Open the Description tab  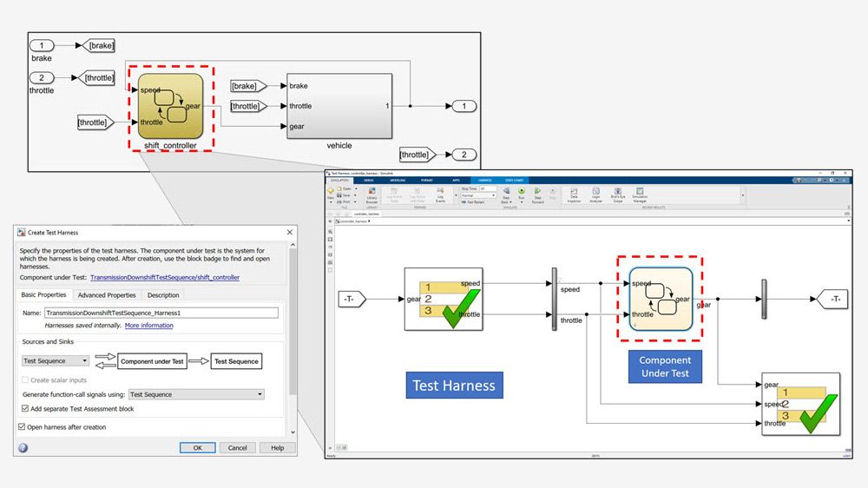point(163,295)
